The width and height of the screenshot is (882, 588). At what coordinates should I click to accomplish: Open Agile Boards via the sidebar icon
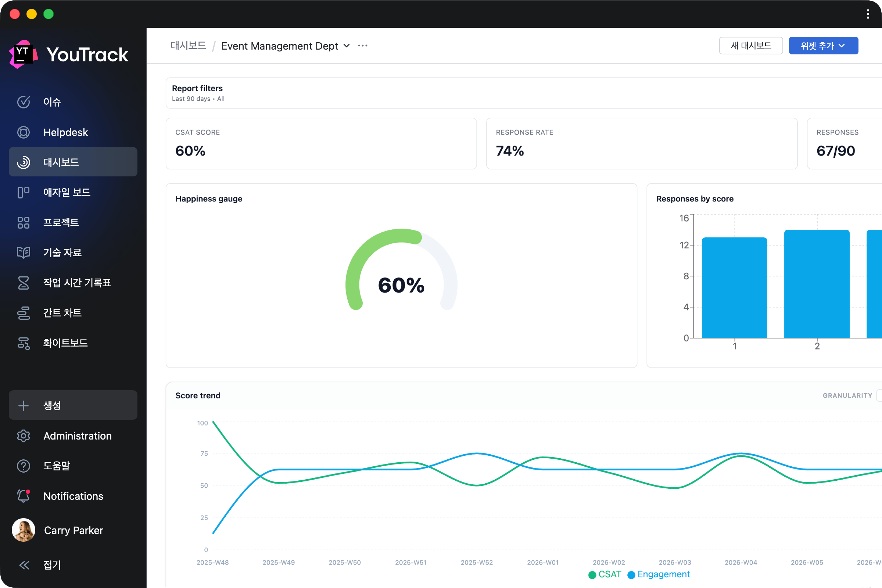coord(23,192)
